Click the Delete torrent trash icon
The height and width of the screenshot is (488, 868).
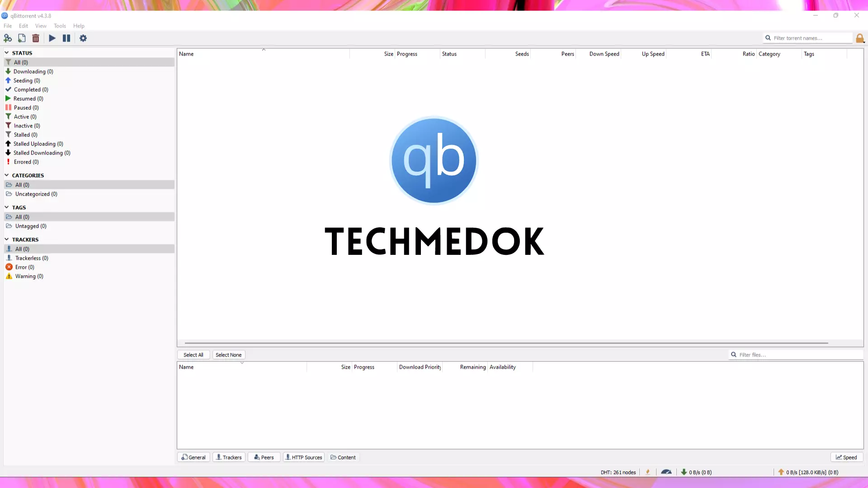point(36,38)
